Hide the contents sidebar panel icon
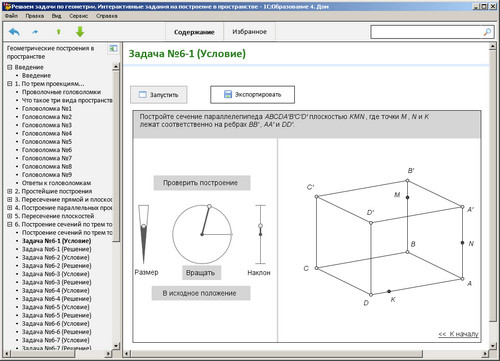This screenshot has height=361, width=500. (113, 49)
